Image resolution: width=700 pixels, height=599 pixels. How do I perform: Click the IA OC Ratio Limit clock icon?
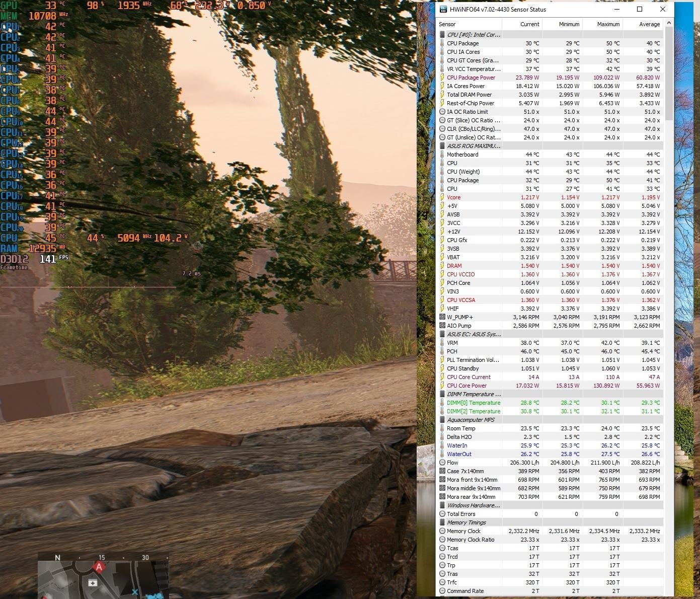(442, 112)
